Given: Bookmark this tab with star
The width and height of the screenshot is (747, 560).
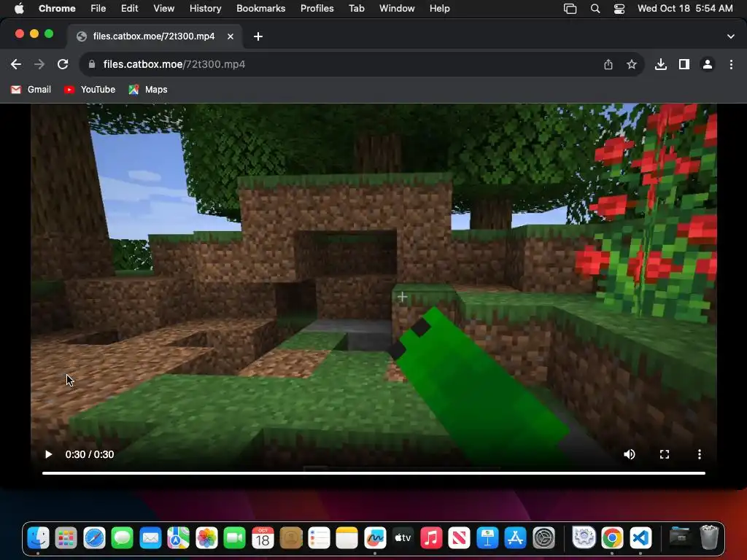Looking at the screenshot, I should tap(632, 64).
